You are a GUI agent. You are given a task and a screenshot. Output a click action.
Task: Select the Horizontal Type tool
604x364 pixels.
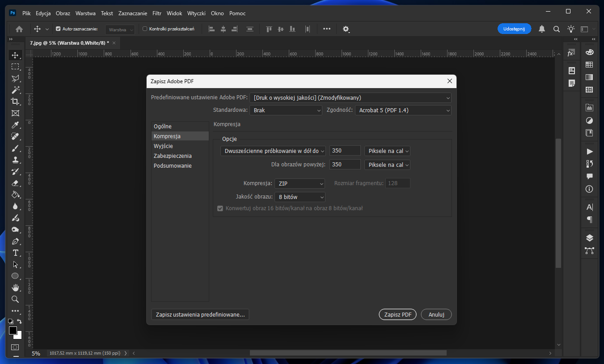coord(15,253)
